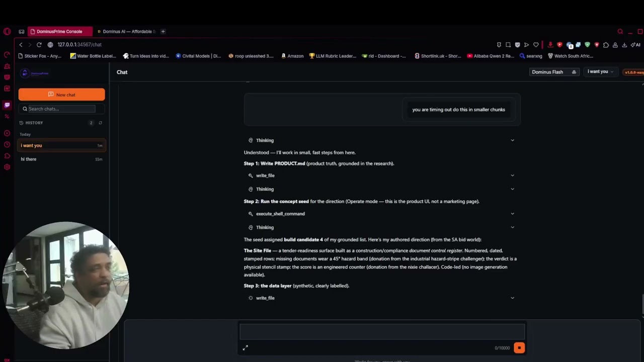Click the Opera GX logo menu
This screenshot has height=362, width=644.
point(7,32)
